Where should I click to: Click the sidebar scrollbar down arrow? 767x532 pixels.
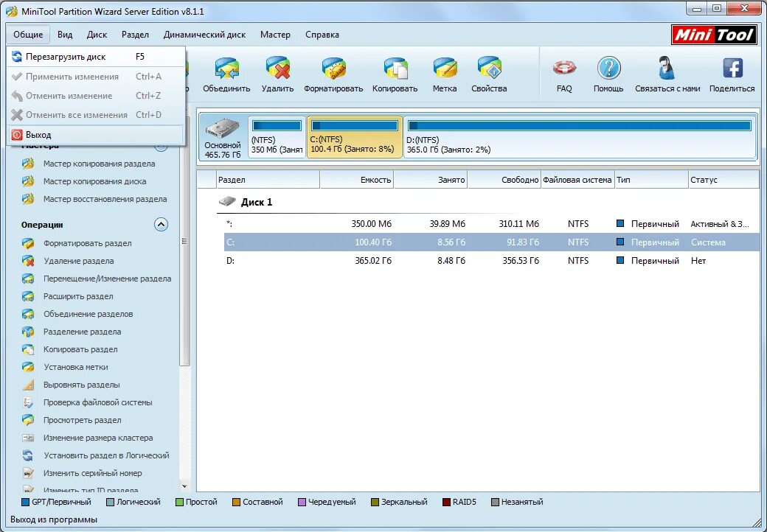184,486
